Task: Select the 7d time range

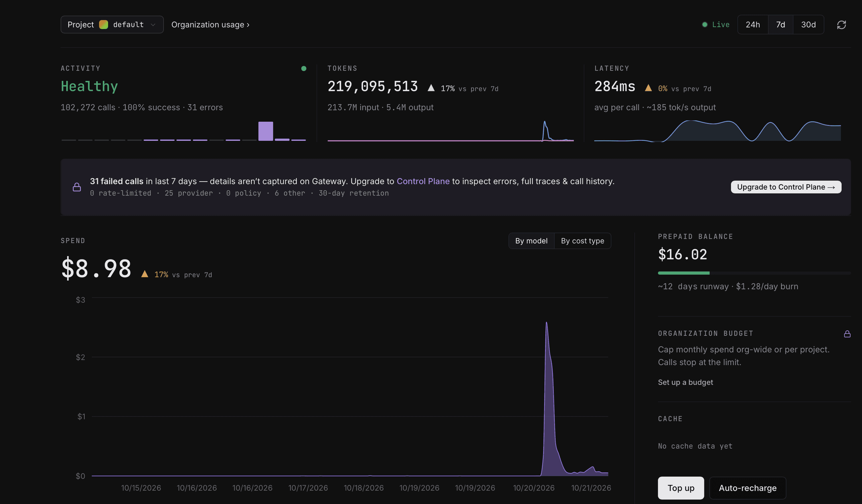Action: click(x=780, y=25)
